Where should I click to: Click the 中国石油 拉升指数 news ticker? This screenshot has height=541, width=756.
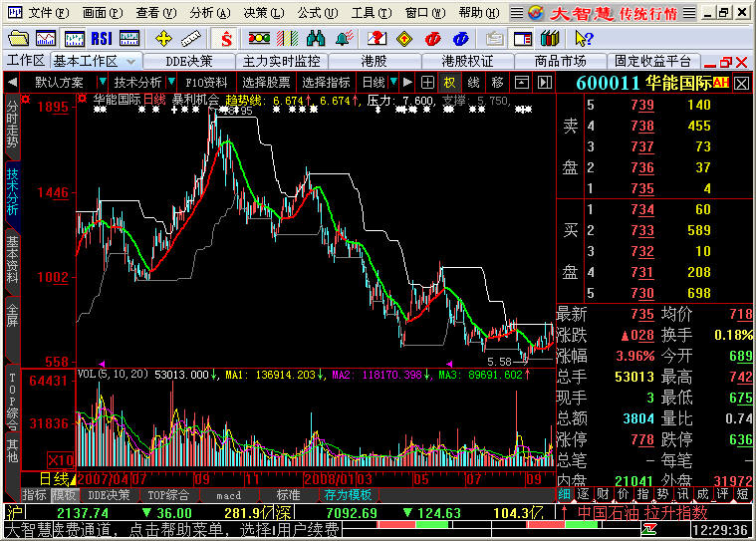642,513
